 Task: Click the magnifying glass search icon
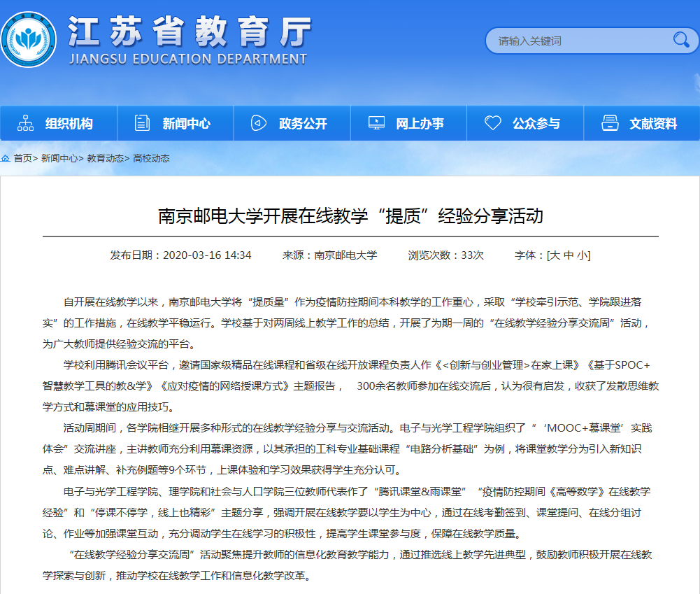(680, 40)
